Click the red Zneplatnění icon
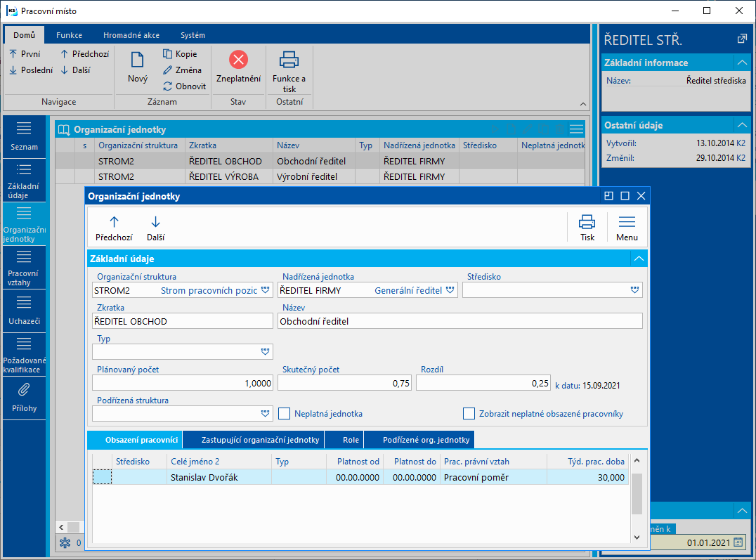Screen dimensions: 756x560 [x=238, y=60]
